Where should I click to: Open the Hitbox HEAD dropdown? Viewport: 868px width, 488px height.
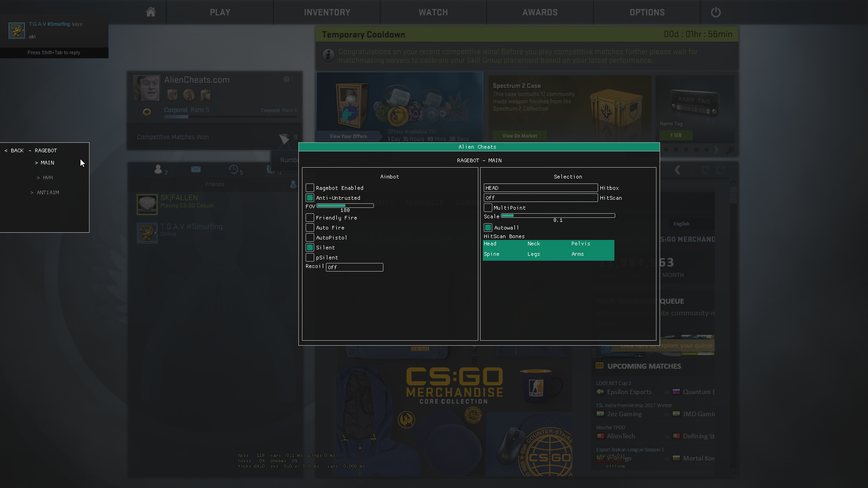coord(540,188)
